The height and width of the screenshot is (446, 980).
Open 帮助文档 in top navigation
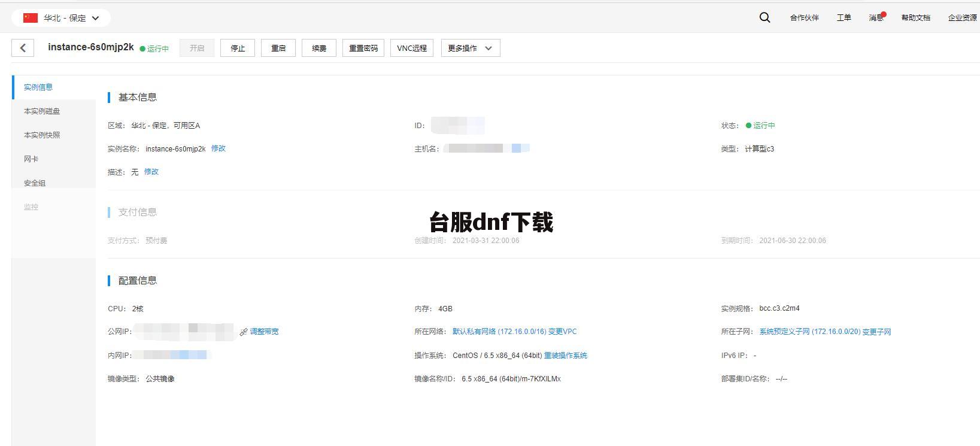[916, 18]
